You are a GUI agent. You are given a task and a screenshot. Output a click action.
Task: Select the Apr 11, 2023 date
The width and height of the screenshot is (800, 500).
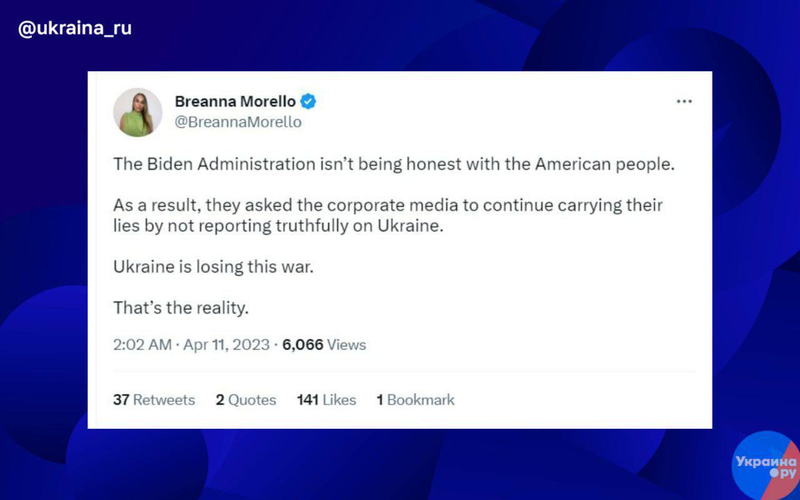tap(227, 345)
